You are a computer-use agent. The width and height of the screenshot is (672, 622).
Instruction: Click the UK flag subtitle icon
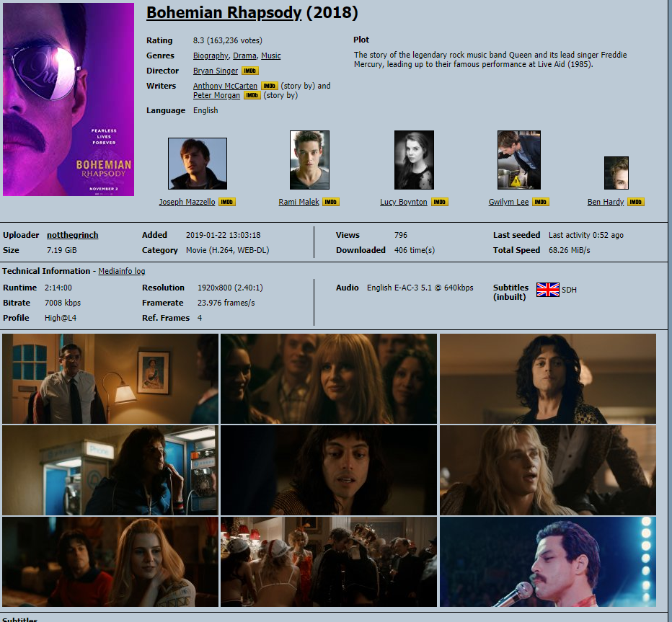pyautogui.click(x=548, y=290)
